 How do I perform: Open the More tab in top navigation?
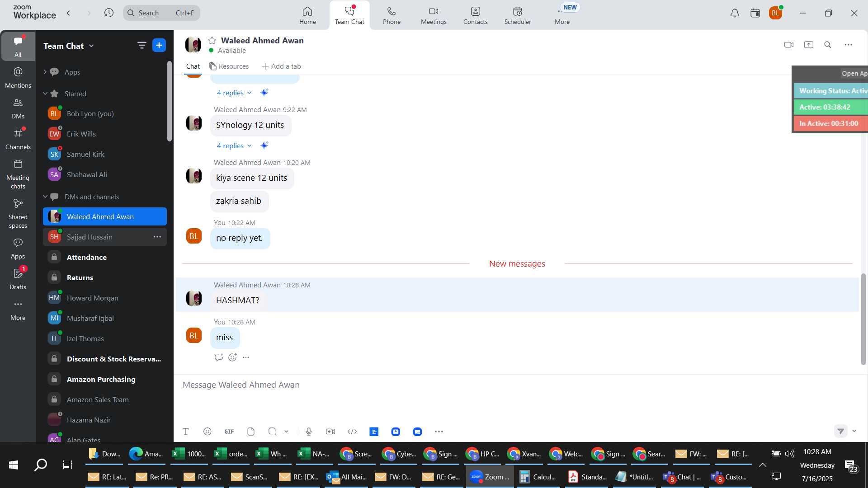coord(562,15)
